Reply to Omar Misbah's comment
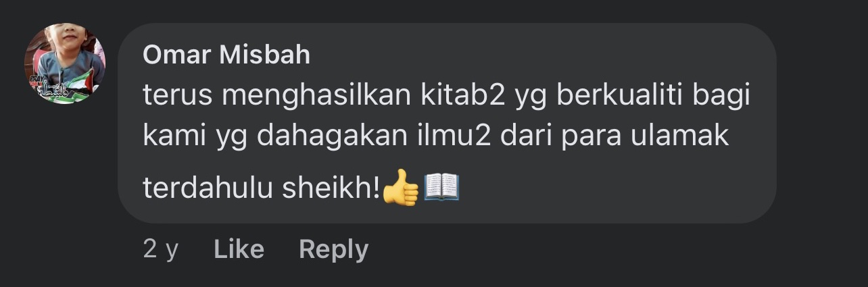The image size is (868, 287). [x=334, y=249]
